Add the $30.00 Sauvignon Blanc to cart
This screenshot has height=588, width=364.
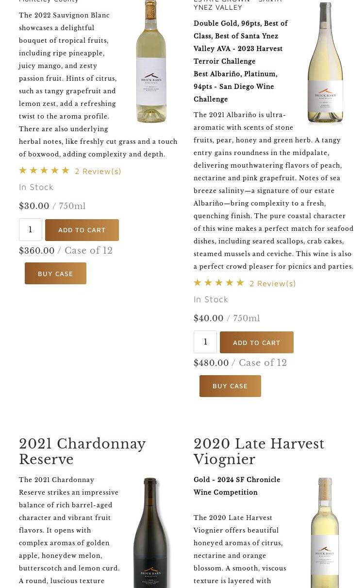(82, 230)
